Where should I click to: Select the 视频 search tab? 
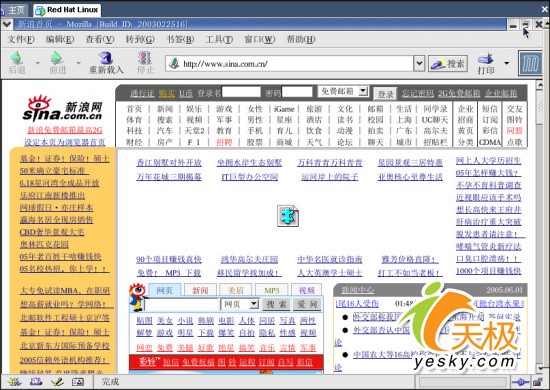pos(307,290)
